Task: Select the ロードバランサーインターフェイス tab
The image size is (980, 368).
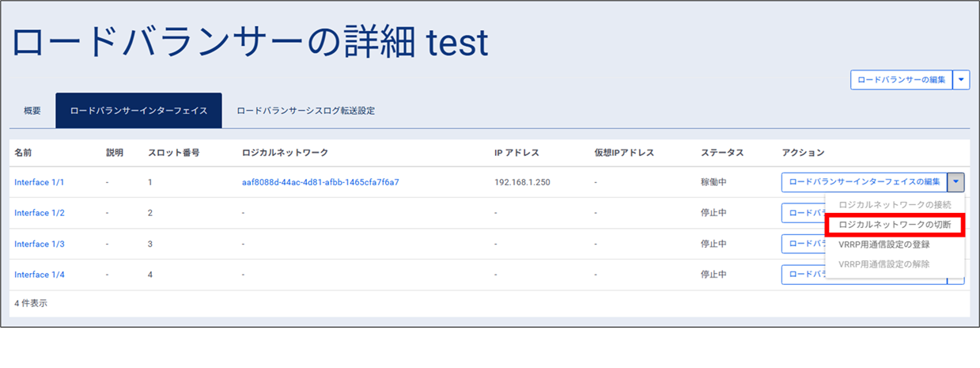Action: [x=138, y=111]
